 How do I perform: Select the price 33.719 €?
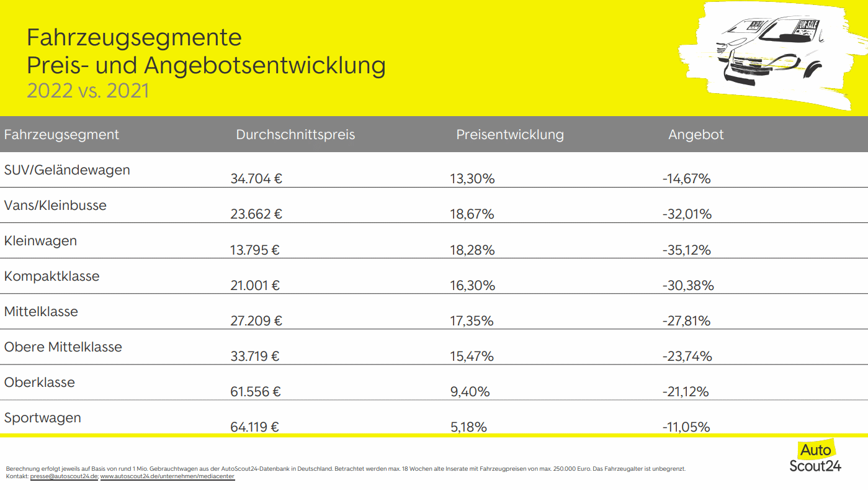click(x=254, y=356)
